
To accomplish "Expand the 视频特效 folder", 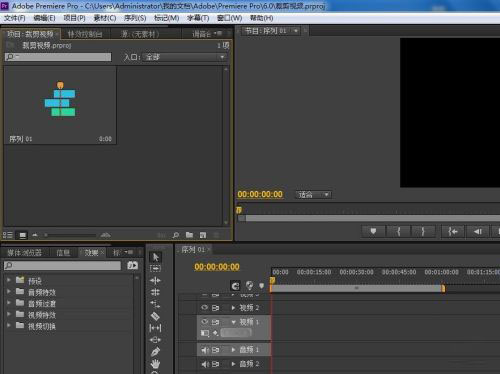I will 9,314.
